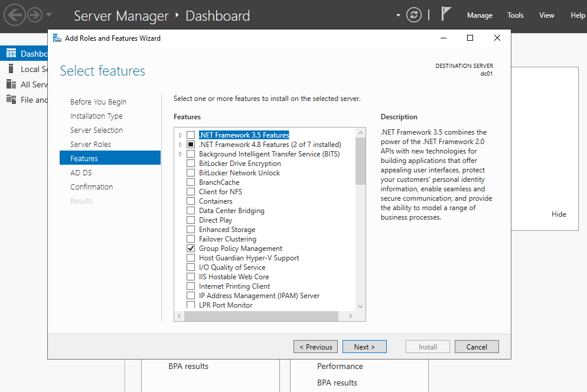The width and height of the screenshot is (587, 392).
Task: Click the Next button
Action: (364, 347)
